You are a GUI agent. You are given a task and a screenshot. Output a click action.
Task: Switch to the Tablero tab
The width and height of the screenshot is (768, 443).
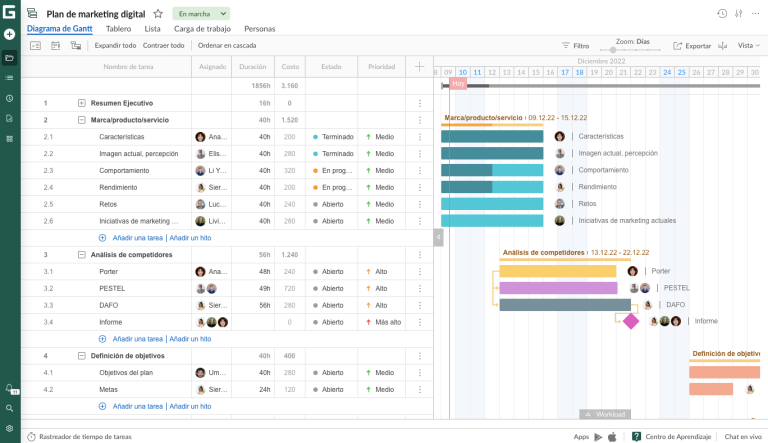point(119,29)
